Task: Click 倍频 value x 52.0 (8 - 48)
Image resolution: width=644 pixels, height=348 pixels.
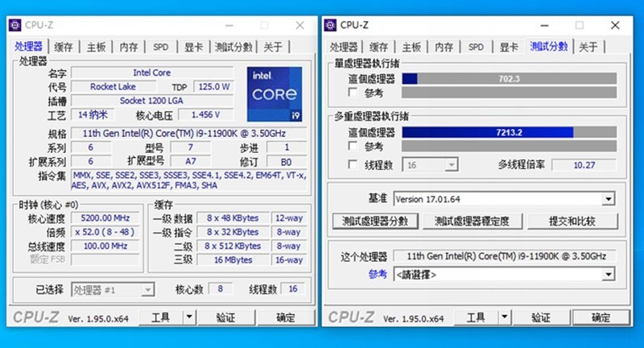Action: 105,232
